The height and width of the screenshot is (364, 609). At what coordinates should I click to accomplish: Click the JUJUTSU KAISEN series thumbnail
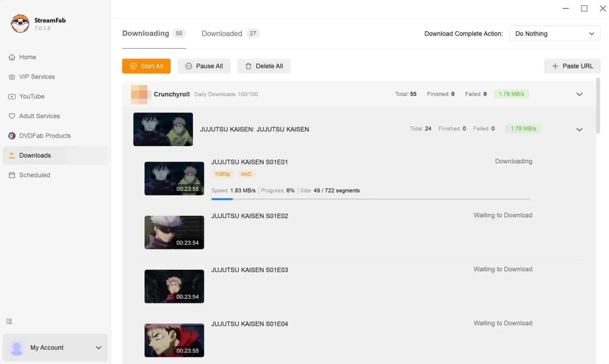coord(163,129)
